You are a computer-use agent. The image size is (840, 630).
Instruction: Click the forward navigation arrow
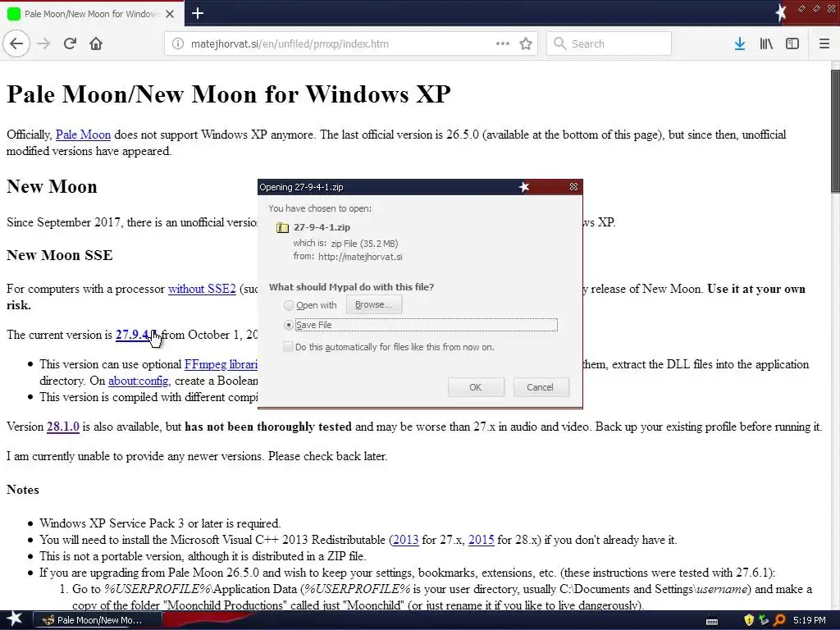coord(43,43)
